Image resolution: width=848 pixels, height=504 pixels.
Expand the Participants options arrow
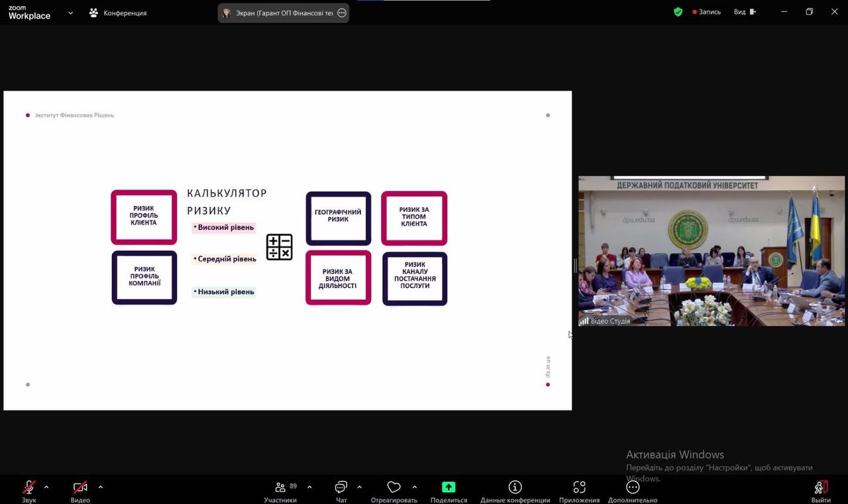tap(309, 487)
